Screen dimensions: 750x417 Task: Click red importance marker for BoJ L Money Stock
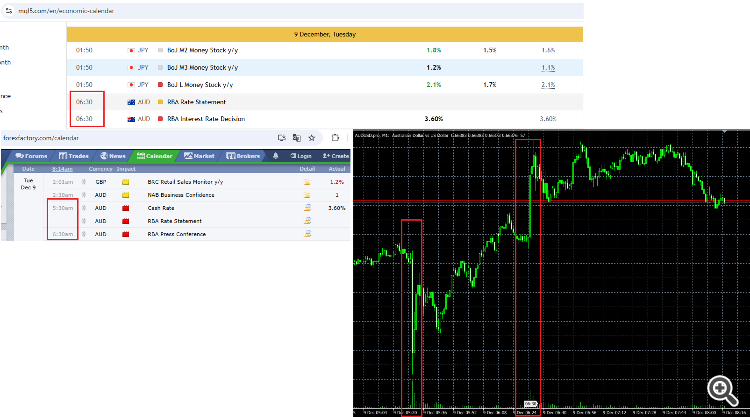click(x=160, y=85)
